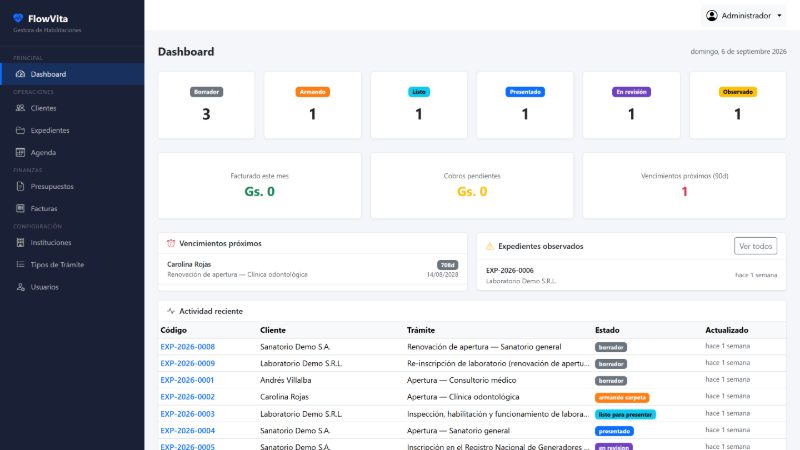Image resolution: width=800 pixels, height=450 pixels.
Task: Open the Borrador status card
Action: [x=206, y=105]
